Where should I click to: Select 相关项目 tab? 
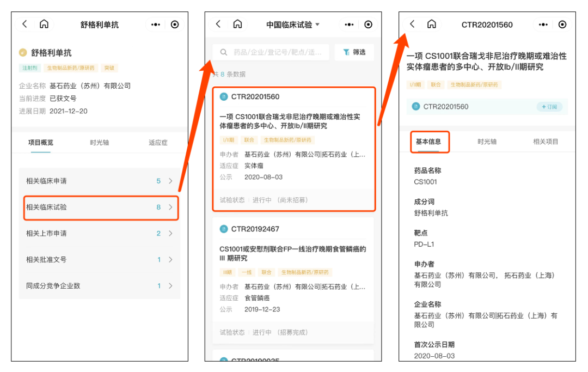546,142
